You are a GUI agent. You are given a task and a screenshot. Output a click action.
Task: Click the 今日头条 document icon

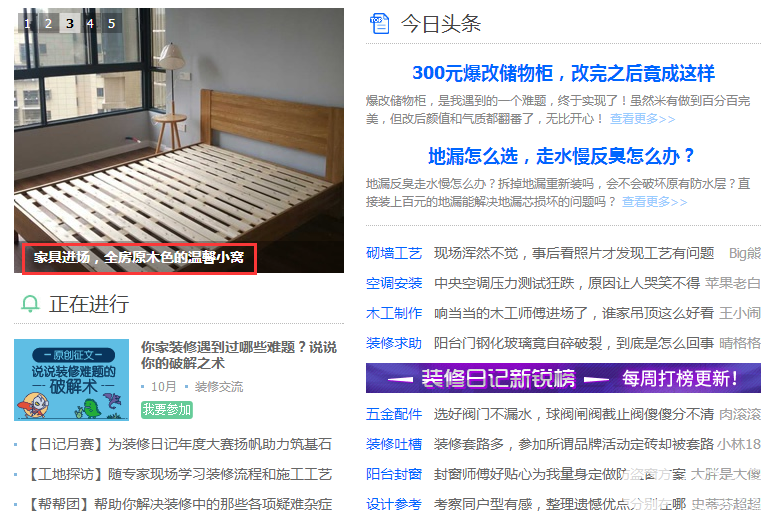(x=380, y=23)
